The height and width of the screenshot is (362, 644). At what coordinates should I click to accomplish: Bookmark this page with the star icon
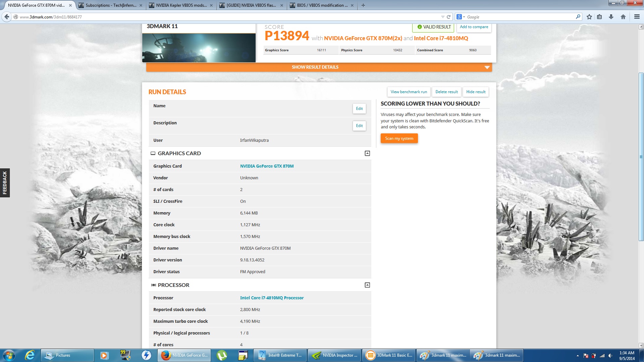coord(589,17)
